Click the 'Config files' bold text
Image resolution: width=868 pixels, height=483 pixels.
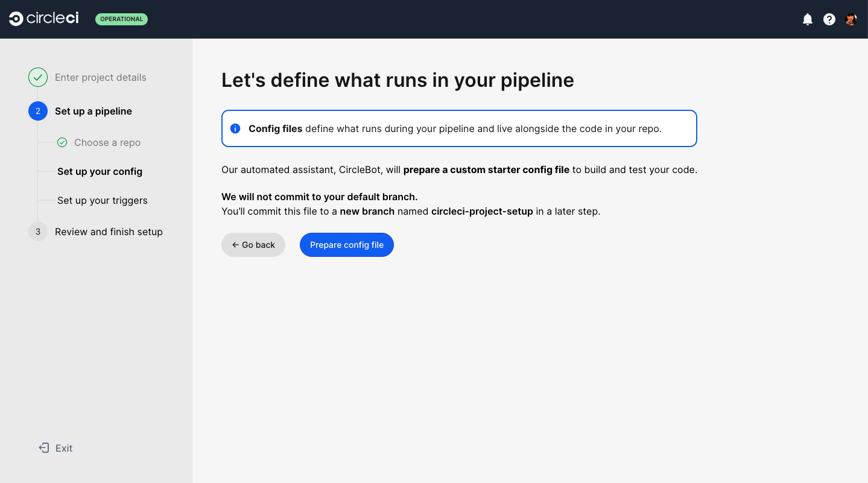coord(275,128)
